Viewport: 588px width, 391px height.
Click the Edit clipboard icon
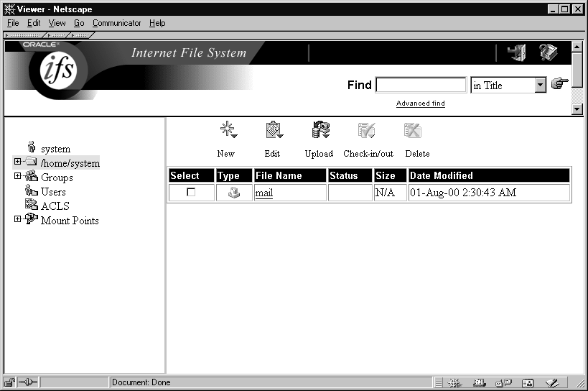point(274,129)
